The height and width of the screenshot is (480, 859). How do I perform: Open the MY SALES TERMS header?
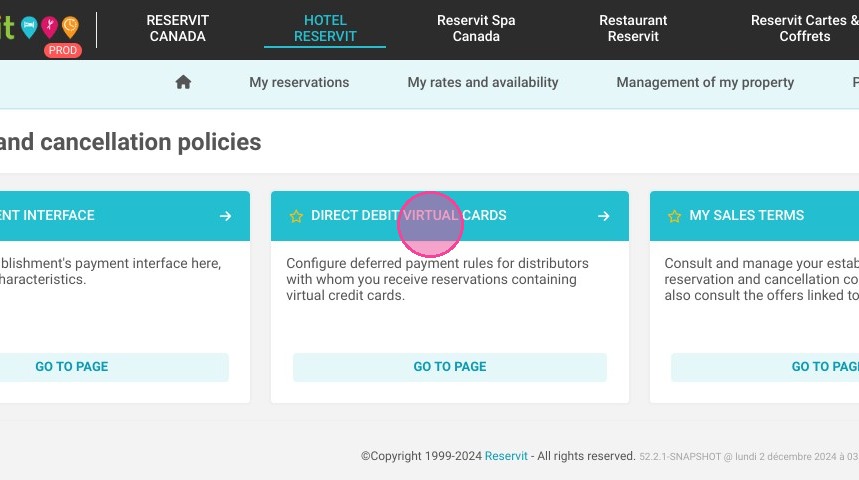(754, 216)
